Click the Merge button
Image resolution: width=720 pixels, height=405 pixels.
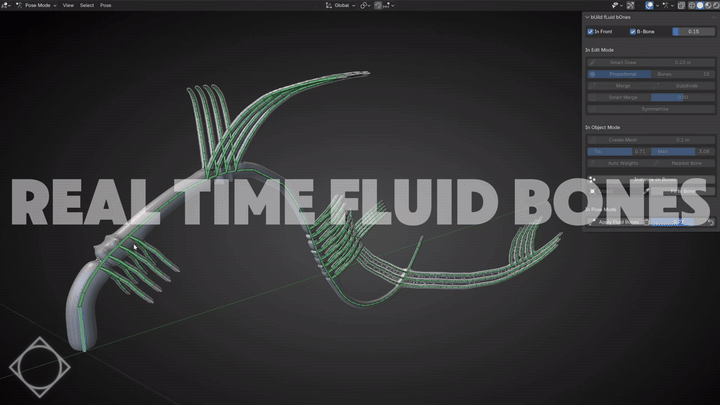pos(619,85)
